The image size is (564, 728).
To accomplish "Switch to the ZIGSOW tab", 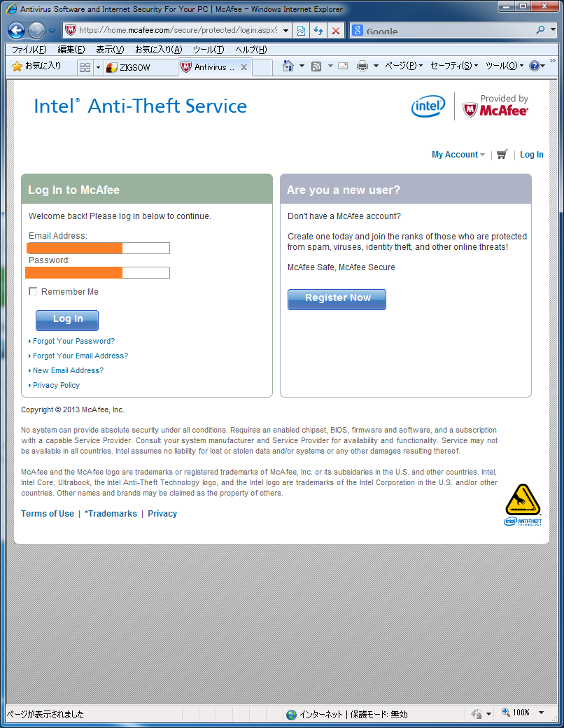I will coord(140,67).
